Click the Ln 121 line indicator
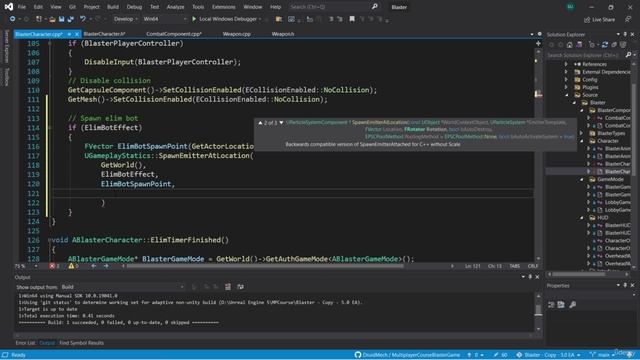 pos(473,266)
